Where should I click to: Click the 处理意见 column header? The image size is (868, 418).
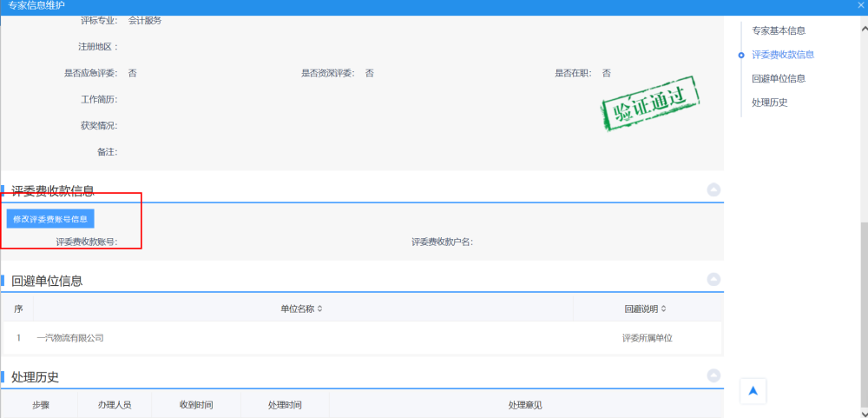coord(525,406)
